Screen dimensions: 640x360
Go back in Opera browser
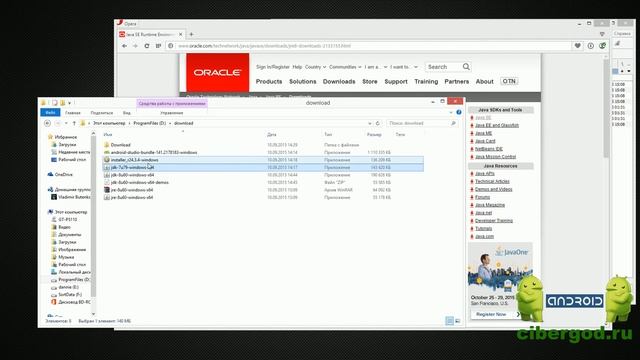click(x=124, y=46)
